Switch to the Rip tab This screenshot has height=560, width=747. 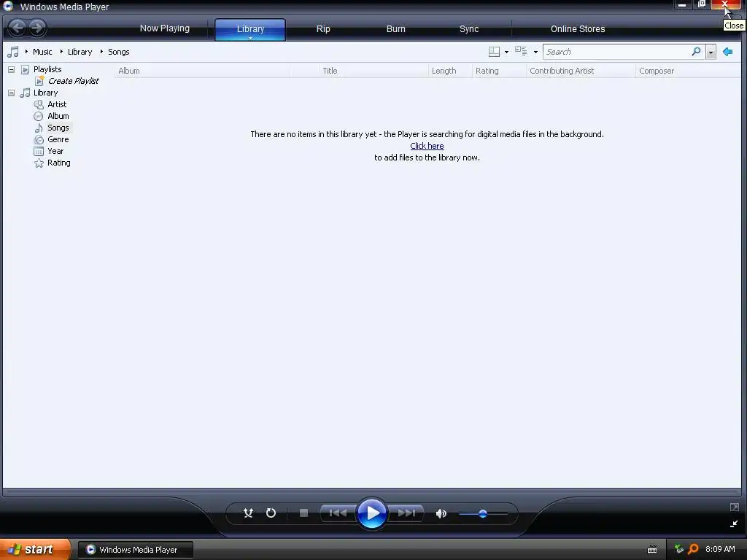[323, 28]
